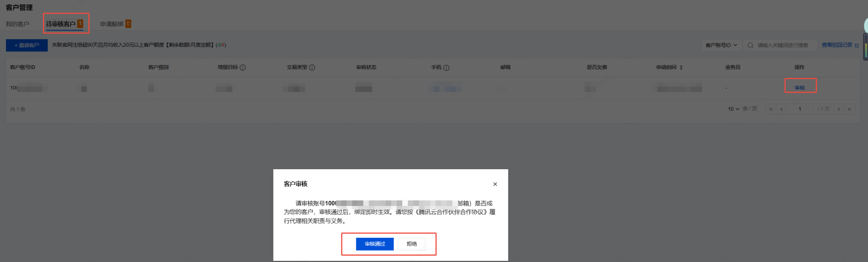Close the 客户审核 dialog
Viewport: 868px width, 262px height.
(495, 184)
